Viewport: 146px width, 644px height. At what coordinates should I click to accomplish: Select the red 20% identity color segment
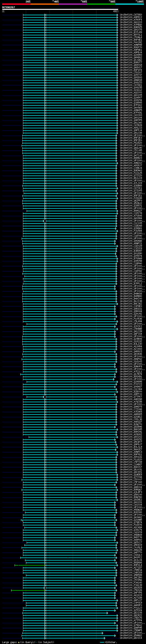(16, 4)
